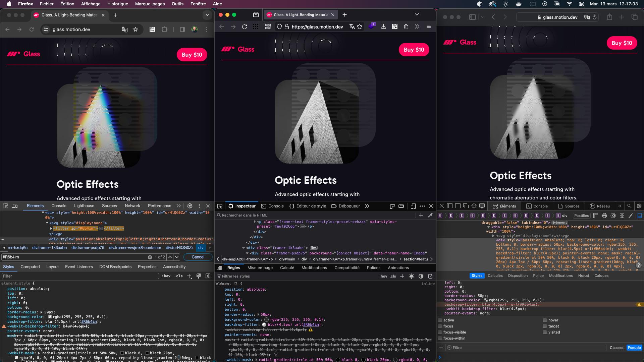644x362 pixels.
Task: Switch to Compatibilité tab in Firefox Inspector
Action: 347,268
